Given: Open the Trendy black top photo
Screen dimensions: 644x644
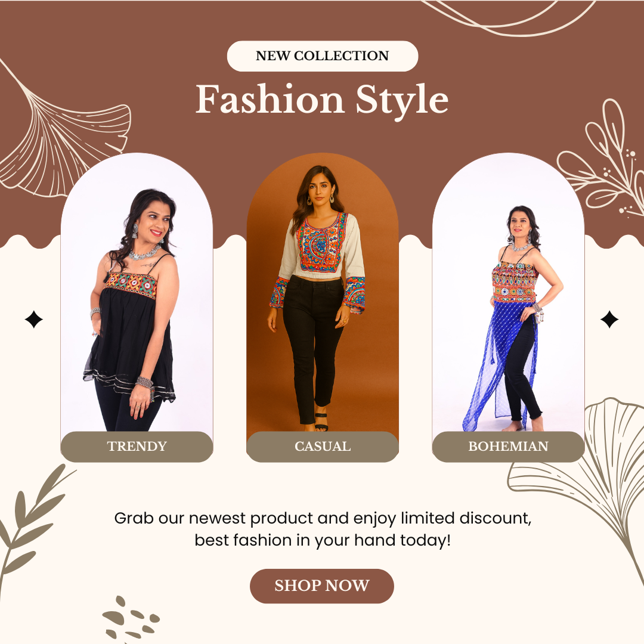Looking at the screenshot, I should (137, 292).
